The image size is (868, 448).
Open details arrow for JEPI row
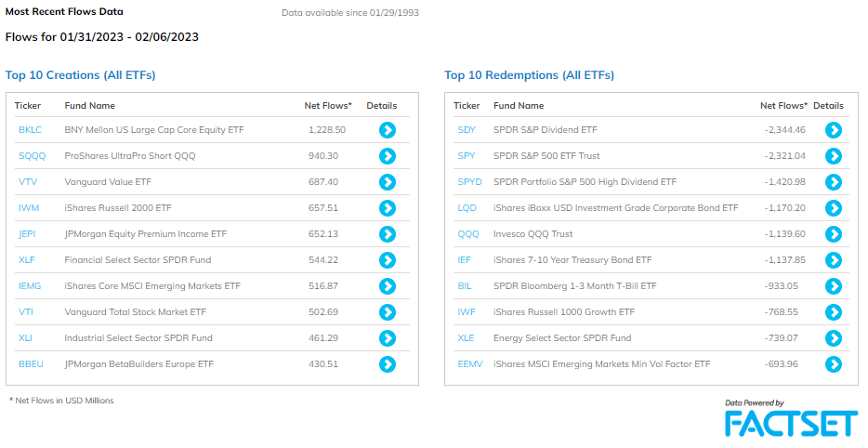pos(388,234)
